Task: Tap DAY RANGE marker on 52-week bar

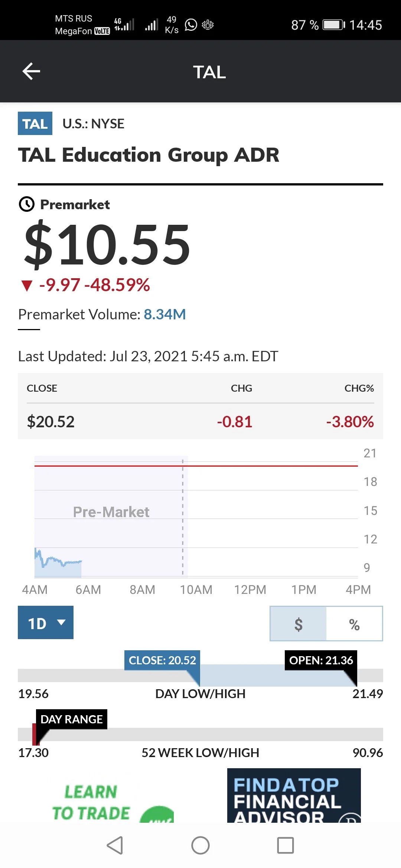Action: [x=72, y=719]
